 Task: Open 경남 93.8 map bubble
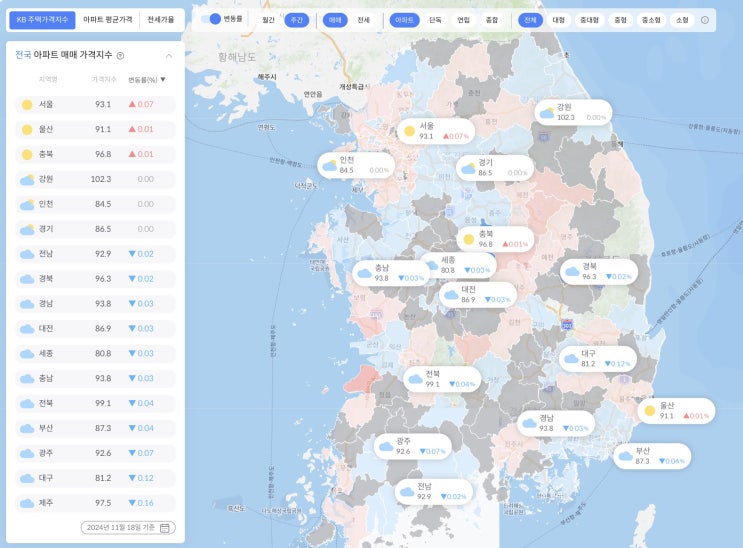click(555, 423)
